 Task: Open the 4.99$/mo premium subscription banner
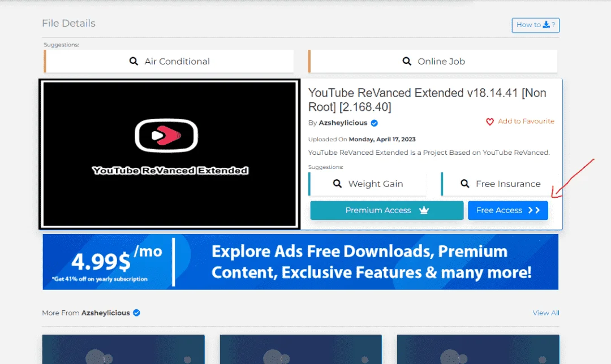tap(300, 262)
